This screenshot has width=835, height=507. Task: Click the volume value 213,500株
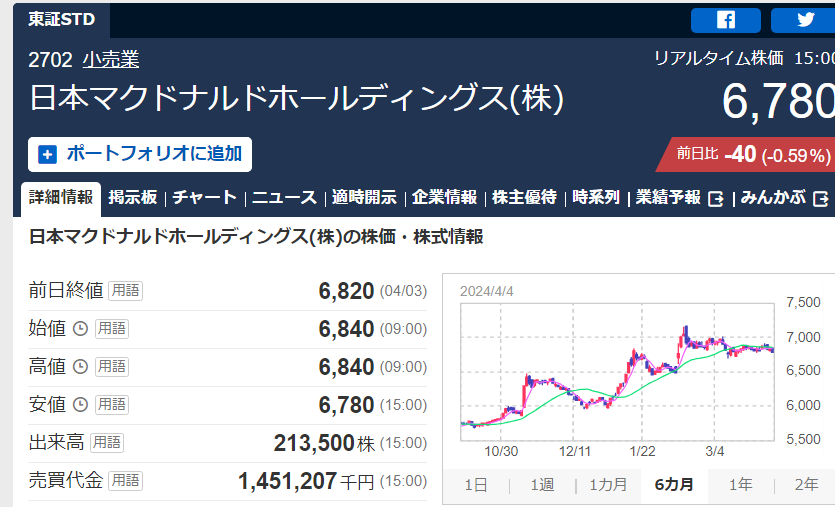(x=324, y=443)
